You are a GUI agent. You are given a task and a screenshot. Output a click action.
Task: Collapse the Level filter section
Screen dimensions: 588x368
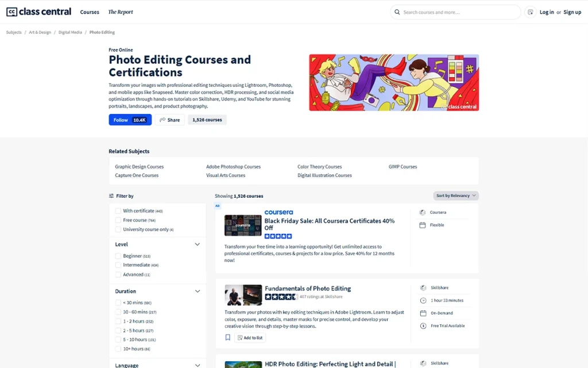[x=197, y=244]
